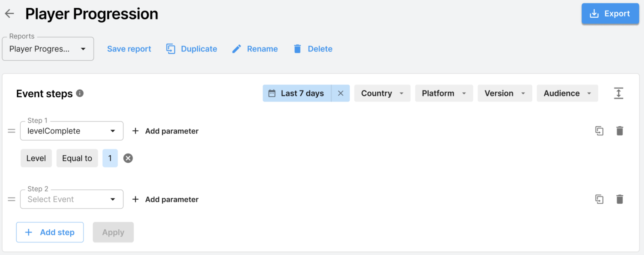Screen dimensions: 644x255
Task: Click the back arrow icon
Action: pos(9,14)
